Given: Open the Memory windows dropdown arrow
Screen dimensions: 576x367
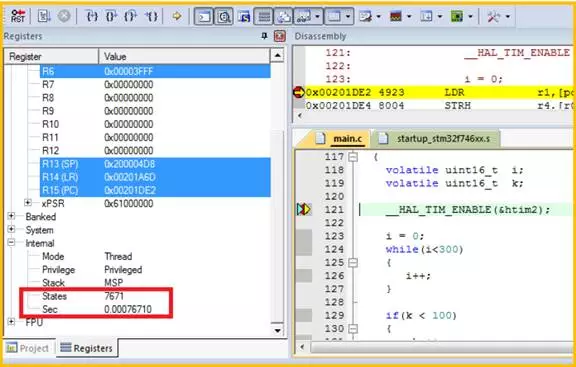Looking at the screenshot, I should [349, 17].
